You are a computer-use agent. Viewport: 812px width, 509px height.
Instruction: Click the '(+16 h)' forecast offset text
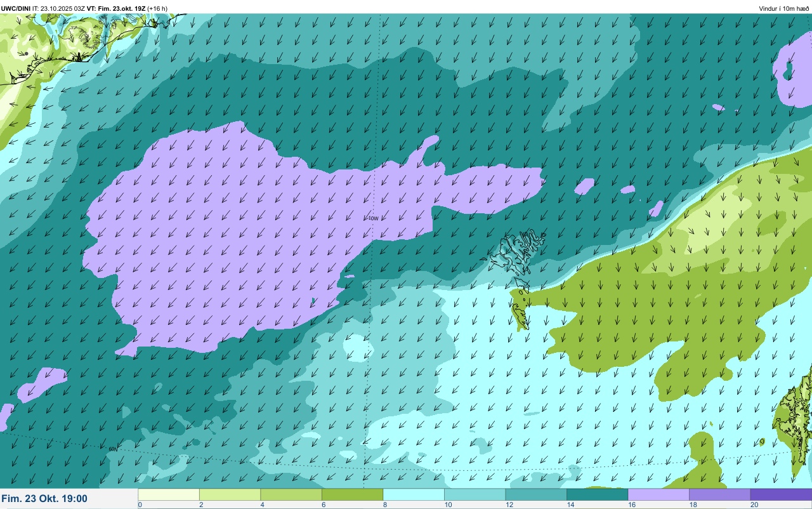(158, 8)
